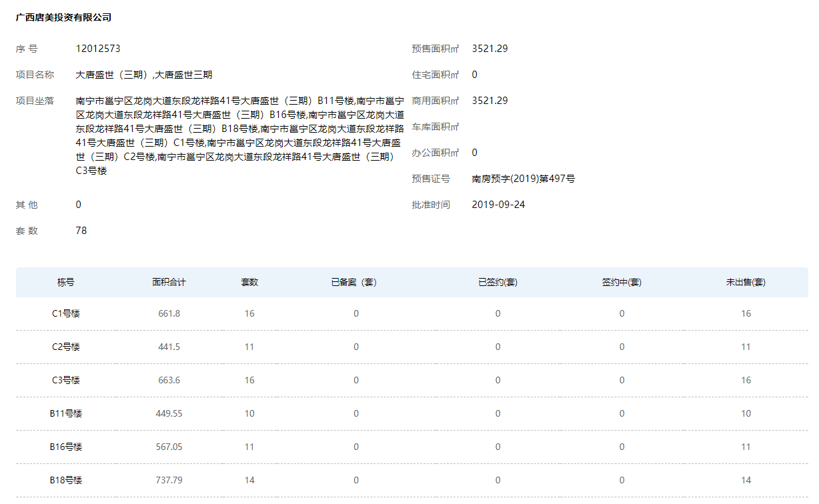
Task: Click the 预售证号 field label
Action: pyautogui.click(x=431, y=179)
